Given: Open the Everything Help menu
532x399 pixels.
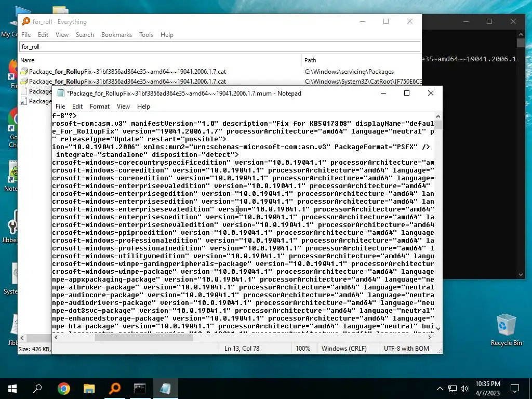Looking at the screenshot, I should click(167, 35).
